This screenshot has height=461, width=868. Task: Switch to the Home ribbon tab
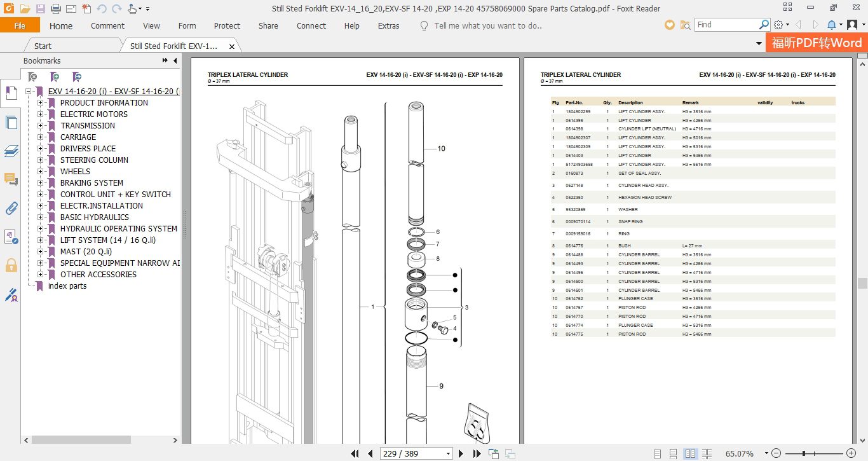61,26
